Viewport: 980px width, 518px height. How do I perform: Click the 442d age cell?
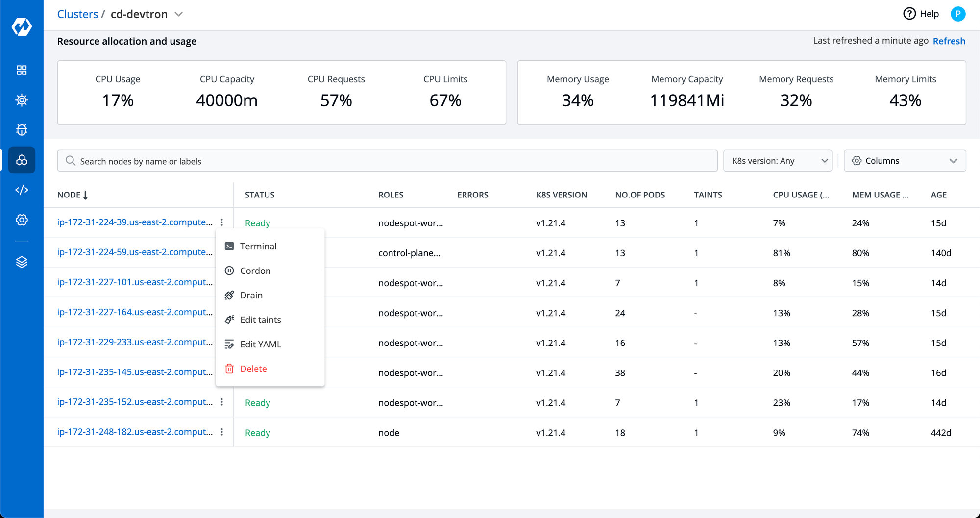click(x=941, y=433)
